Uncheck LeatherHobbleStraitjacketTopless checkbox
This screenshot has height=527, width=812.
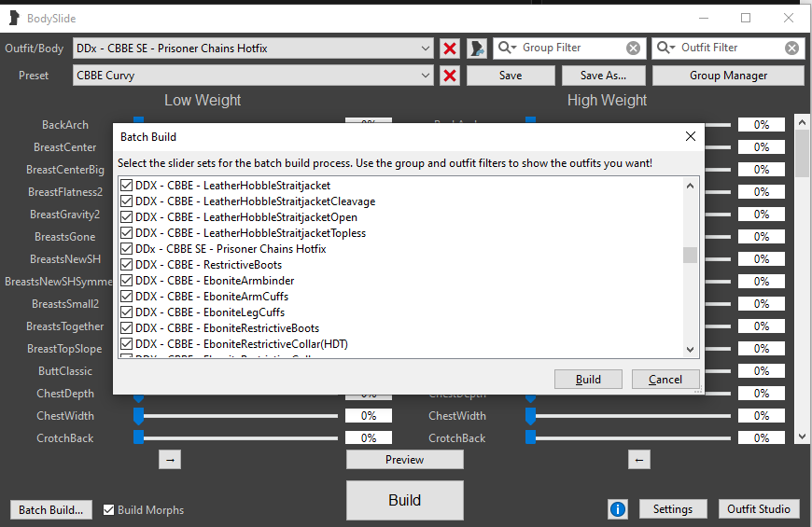coord(126,233)
